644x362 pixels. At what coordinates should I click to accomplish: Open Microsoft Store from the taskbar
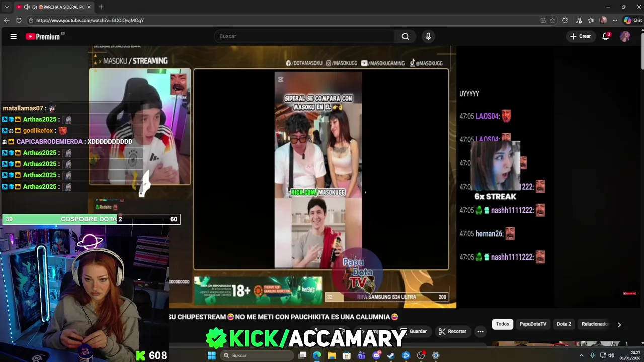click(x=347, y=355)
